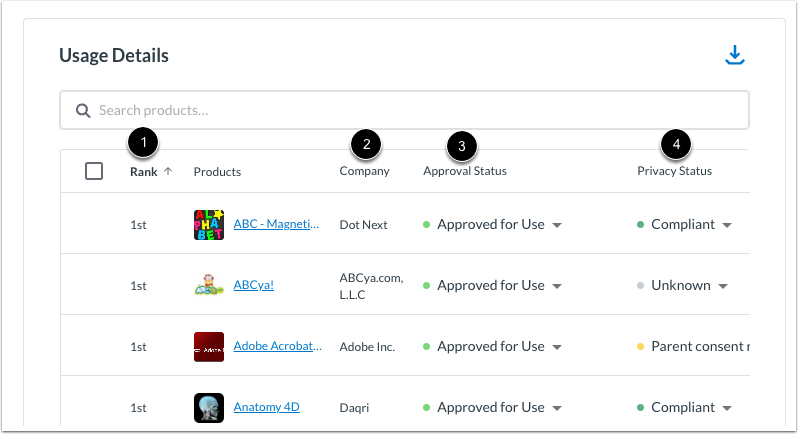Open Parent consent privacy status dropdown
Image resolution: width=798 pixels, height=434 pixels.
pos(693,346)
